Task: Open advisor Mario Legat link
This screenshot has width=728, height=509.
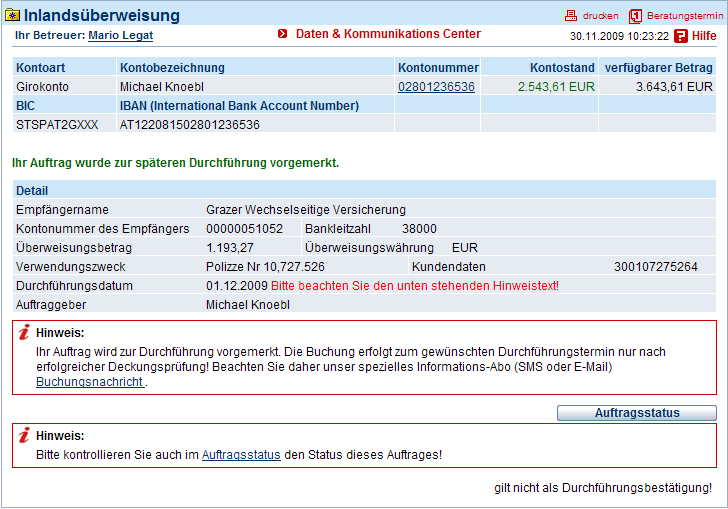Action: tap(121, 35)
